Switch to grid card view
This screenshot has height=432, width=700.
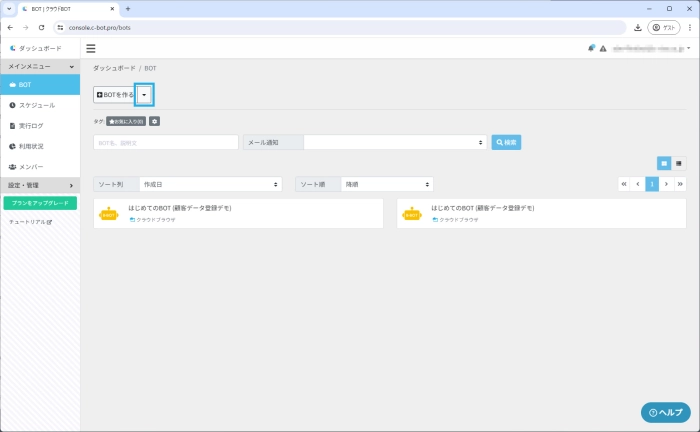(664, 162)
